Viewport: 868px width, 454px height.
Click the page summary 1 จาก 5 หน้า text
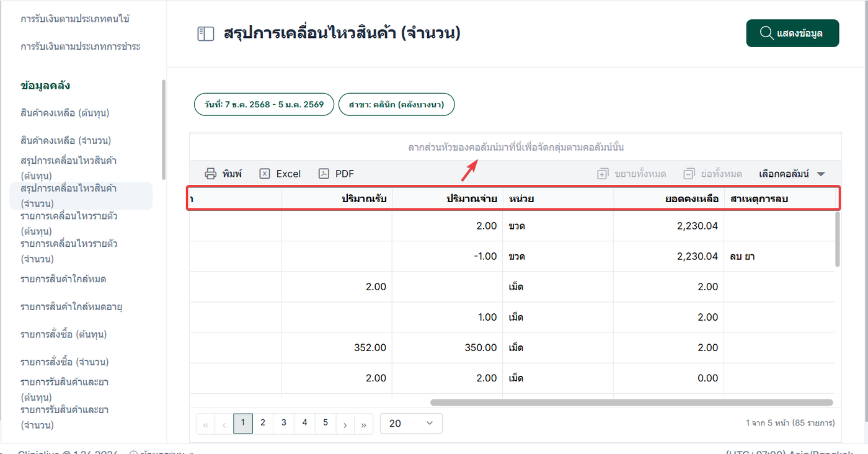point(790,423)
